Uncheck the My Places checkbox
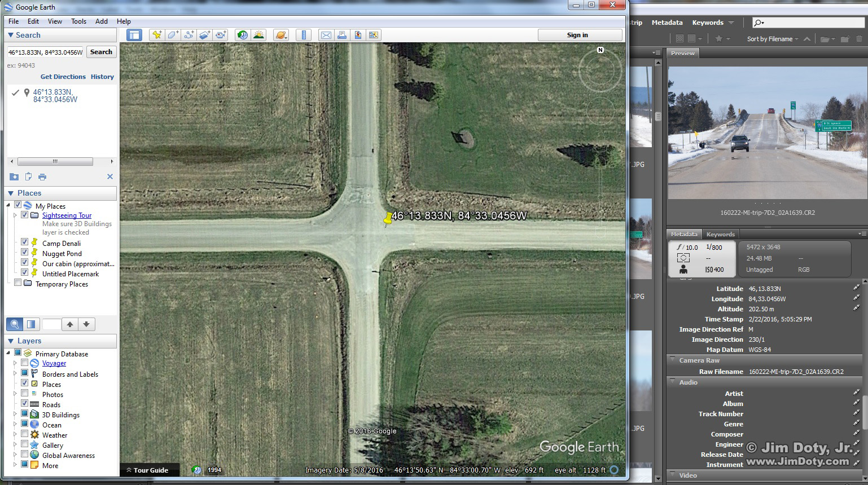This screenshot has height=485, width=868. pos(17,205)
